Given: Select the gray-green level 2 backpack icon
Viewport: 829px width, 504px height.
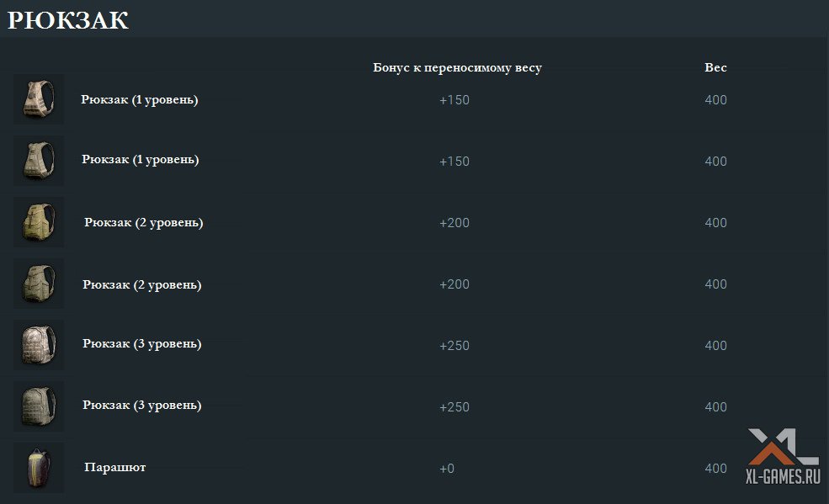Looking at the screenshot, I should pyautogui.click(x=39, y=284).
